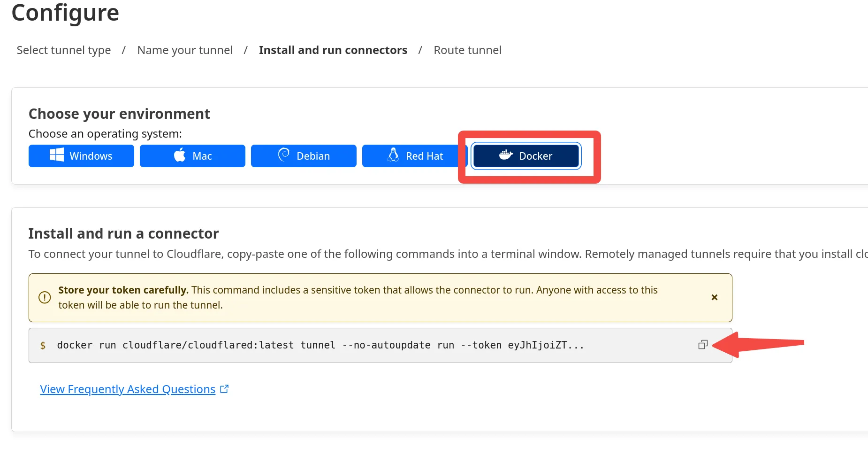Select the Apple logo for Mac
868x449 pixels.
pyautogui.click(x=180, y=155)
